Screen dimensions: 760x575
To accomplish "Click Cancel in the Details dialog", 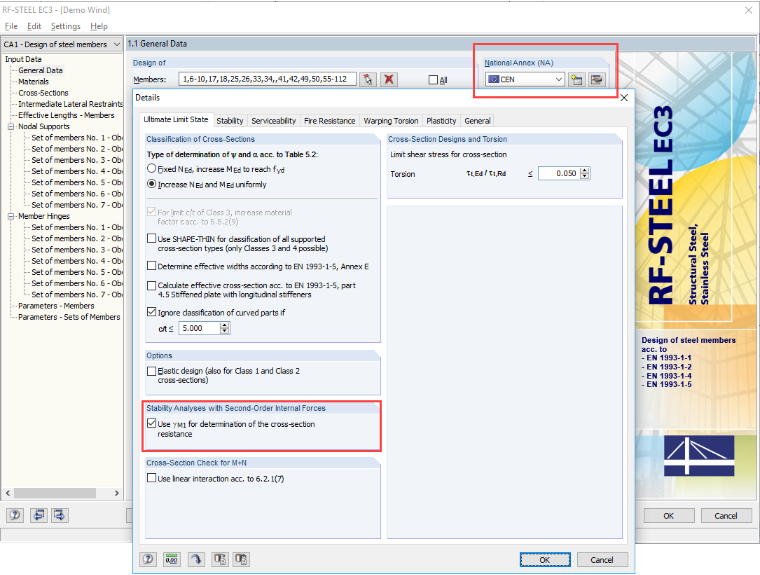I will click(x=602, y=559).
